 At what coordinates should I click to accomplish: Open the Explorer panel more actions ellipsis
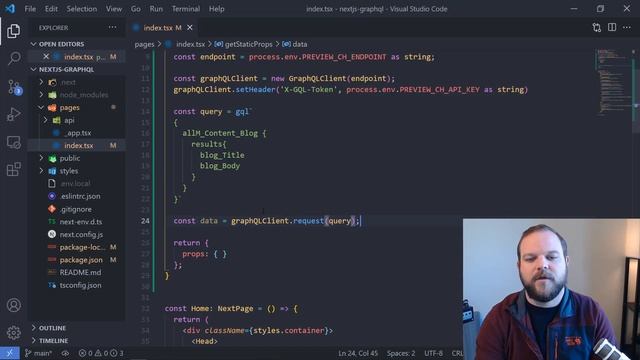112,27
